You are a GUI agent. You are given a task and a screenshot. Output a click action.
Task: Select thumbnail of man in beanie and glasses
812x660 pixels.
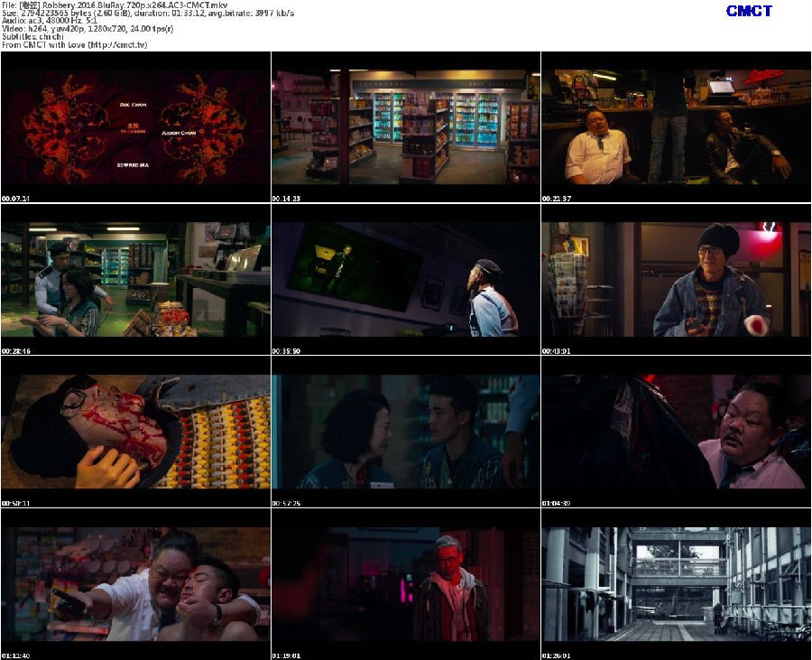(677, 279)
